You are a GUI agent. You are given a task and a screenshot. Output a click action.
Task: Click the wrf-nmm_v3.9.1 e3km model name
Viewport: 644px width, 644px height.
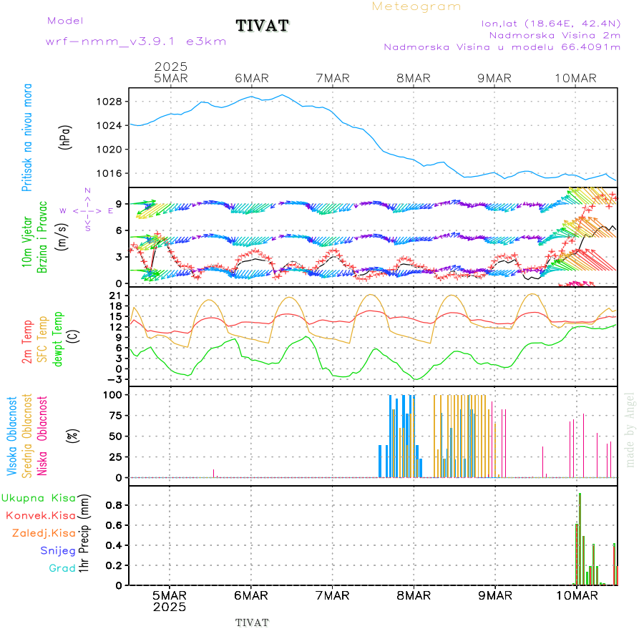pyautogui.click(x=136, y=42)
